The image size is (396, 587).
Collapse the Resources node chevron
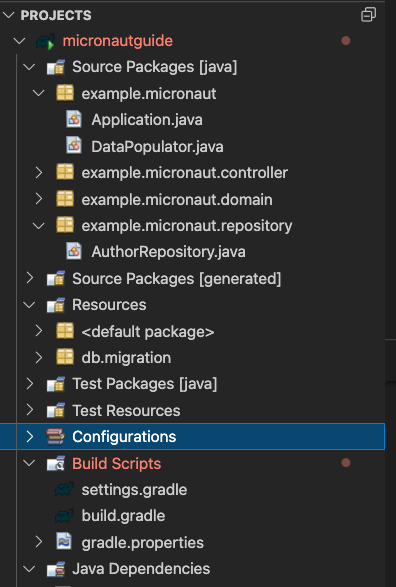(29, 305)
